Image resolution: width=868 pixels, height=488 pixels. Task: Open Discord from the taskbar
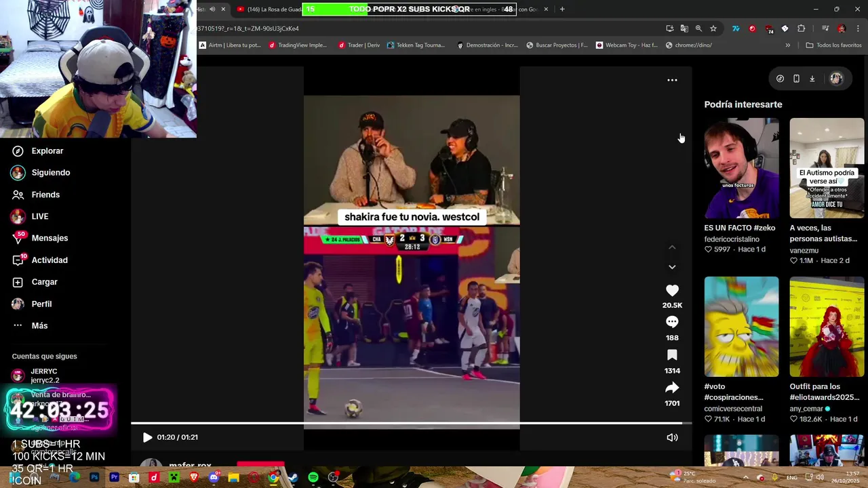[214, 478]
